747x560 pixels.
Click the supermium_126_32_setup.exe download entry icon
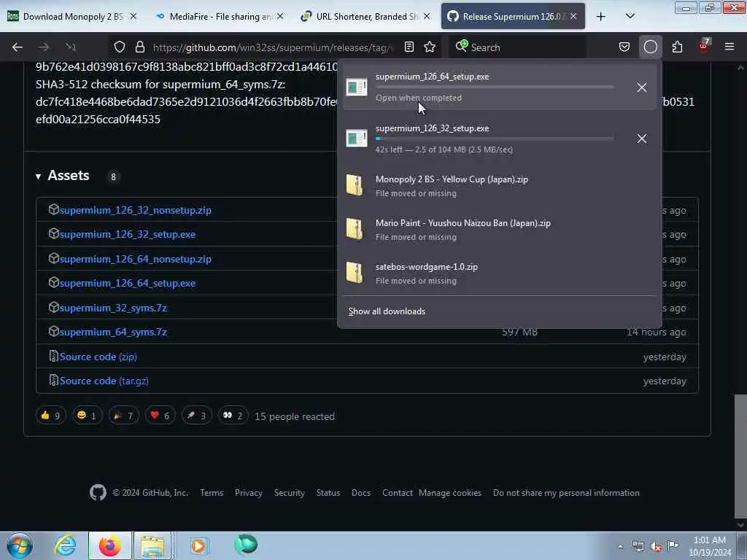[x=356, y=139]
